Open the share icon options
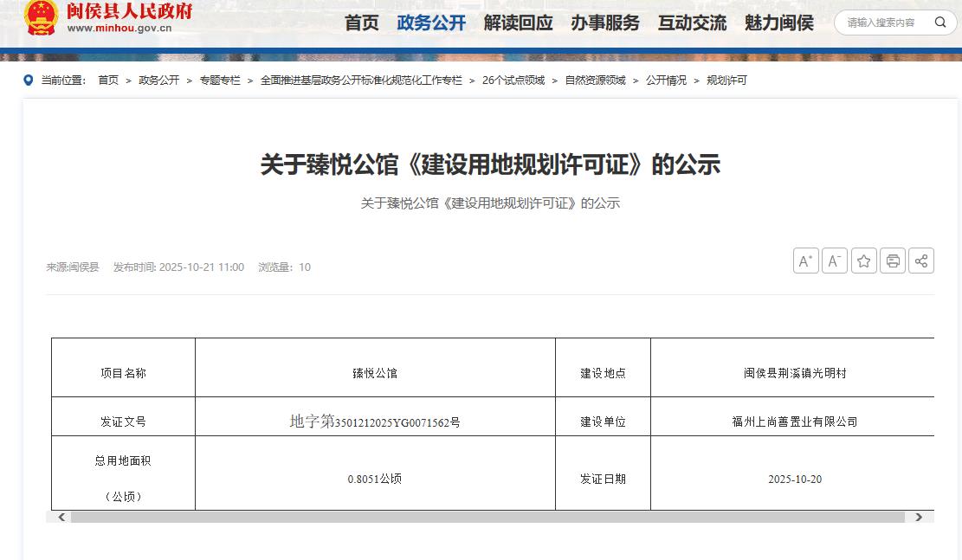The height and width of the screenshot is (560, 962). [921, 261]
